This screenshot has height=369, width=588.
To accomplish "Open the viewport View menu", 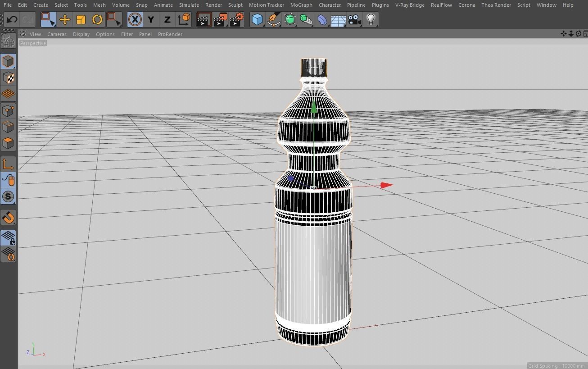I will point(35,34).
